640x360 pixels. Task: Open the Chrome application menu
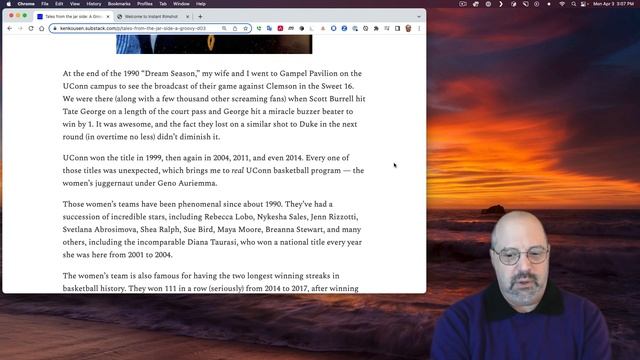(26, 4)
